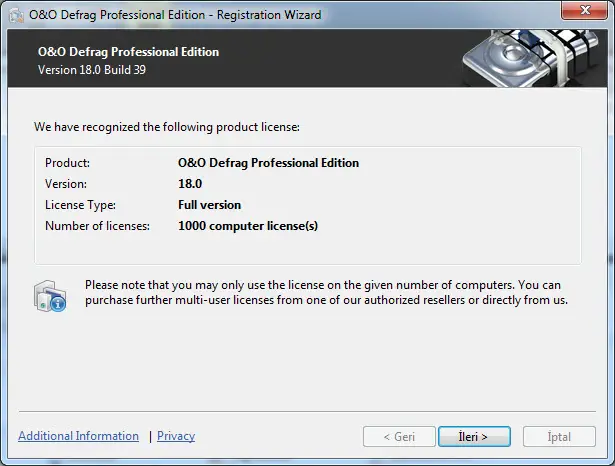Open the Privacy link
The image size is (615, 466).
click(x=176, y=436)
